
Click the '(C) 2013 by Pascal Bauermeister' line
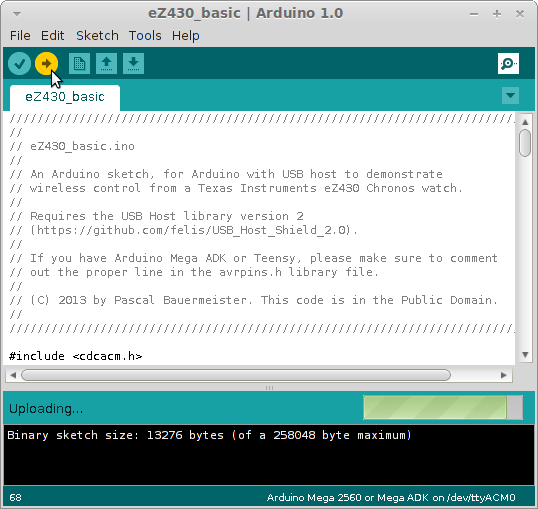(x=254, y=300)
